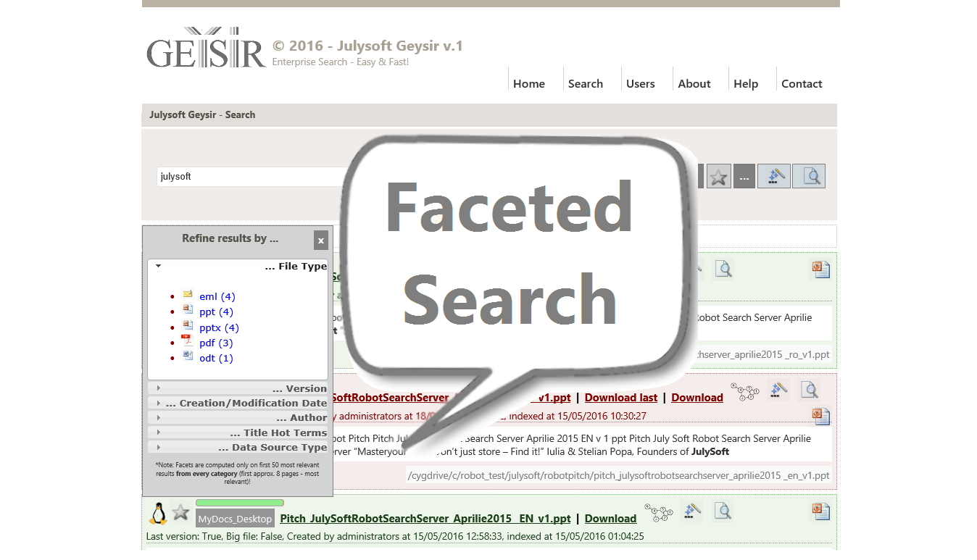Filter results by pdf (3)
977x560 pixels.
click(216, 343)
